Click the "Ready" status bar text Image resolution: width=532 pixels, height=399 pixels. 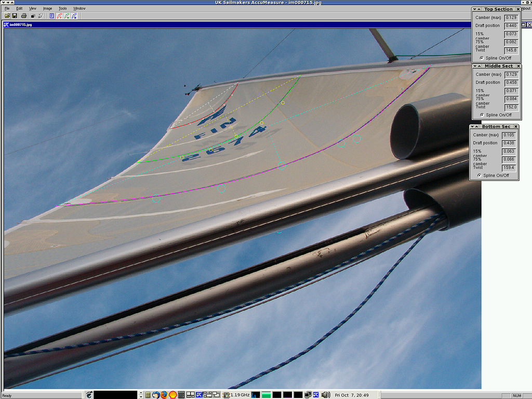[7, 395]
